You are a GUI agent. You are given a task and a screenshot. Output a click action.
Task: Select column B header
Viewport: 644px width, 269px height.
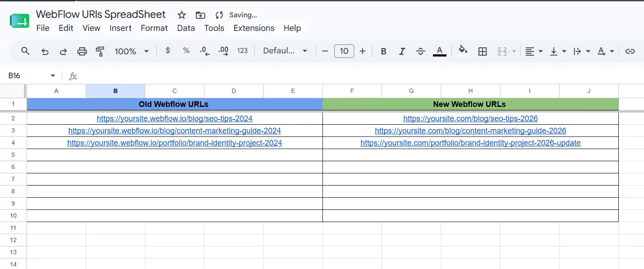[x=115, y=91]
